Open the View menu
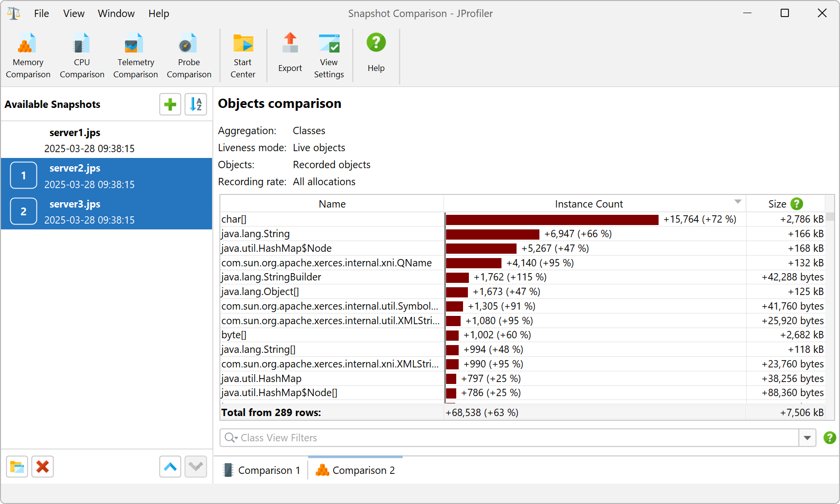This screenshot has height=504, width=840. tap(74, 14)
